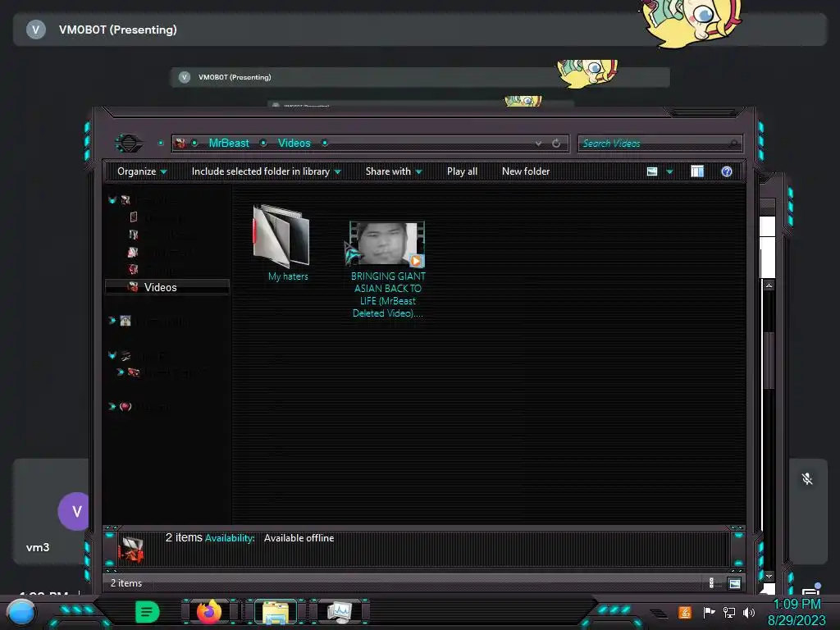
Task: Expand the arrow after Videos in address bar
Action: [325, 143]
